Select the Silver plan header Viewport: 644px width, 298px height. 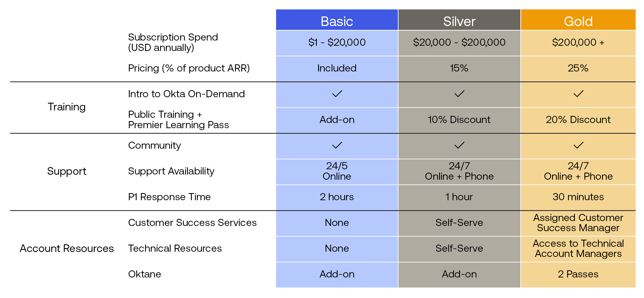click(x=459, y=21)
